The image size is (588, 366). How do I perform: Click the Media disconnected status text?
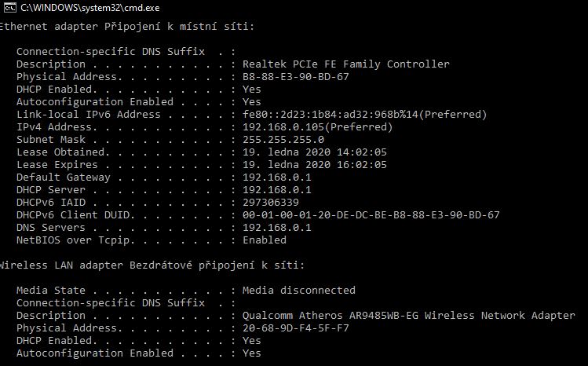point(299,291)
